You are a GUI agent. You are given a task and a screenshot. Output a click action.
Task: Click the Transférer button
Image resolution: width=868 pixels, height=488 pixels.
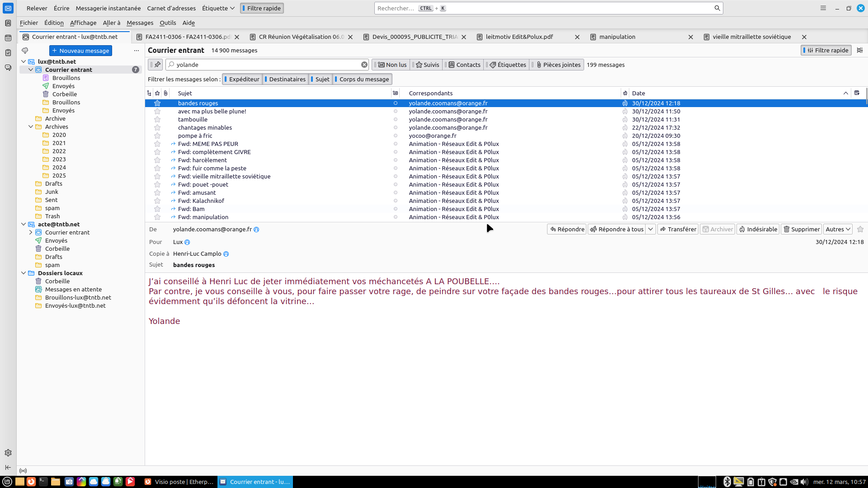pyautogui.click(x=678, y=229)
